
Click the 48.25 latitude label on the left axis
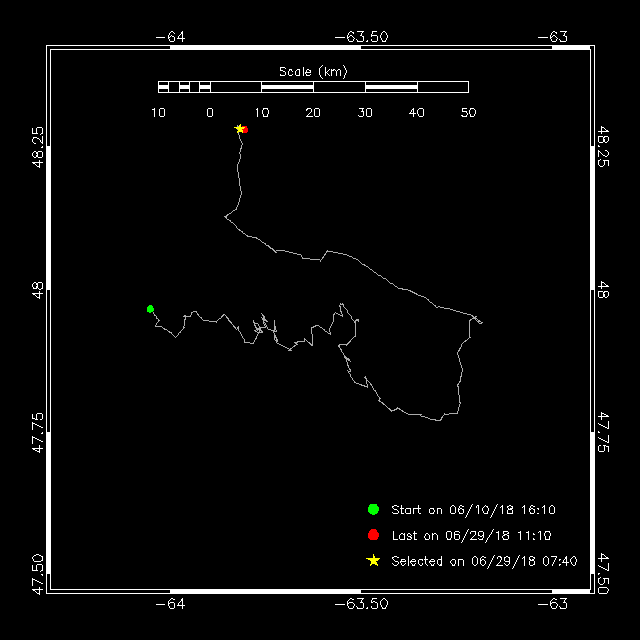point(37,146)
